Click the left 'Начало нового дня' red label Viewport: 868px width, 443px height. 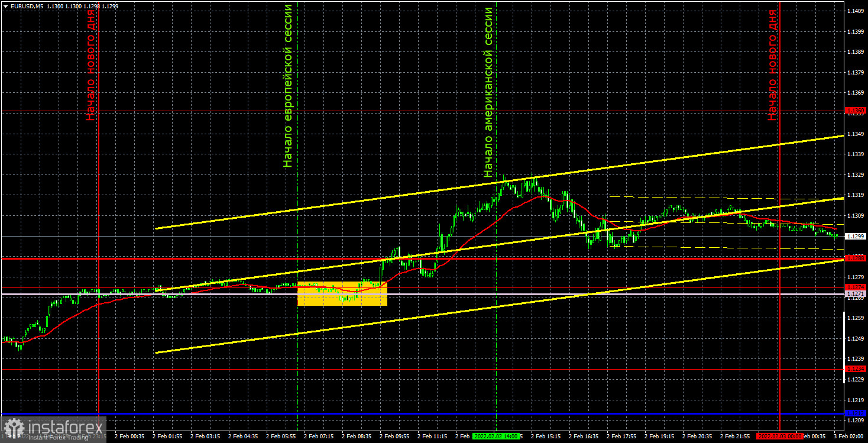(x=90, y=65)
